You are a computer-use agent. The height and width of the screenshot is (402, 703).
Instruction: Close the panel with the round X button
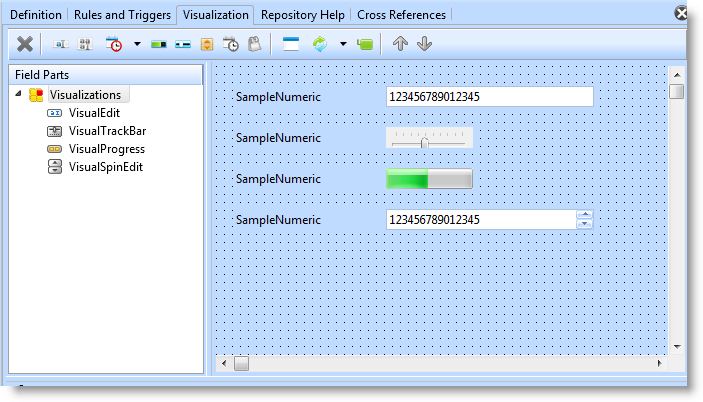pyautogui.click(x=681, y=13)
